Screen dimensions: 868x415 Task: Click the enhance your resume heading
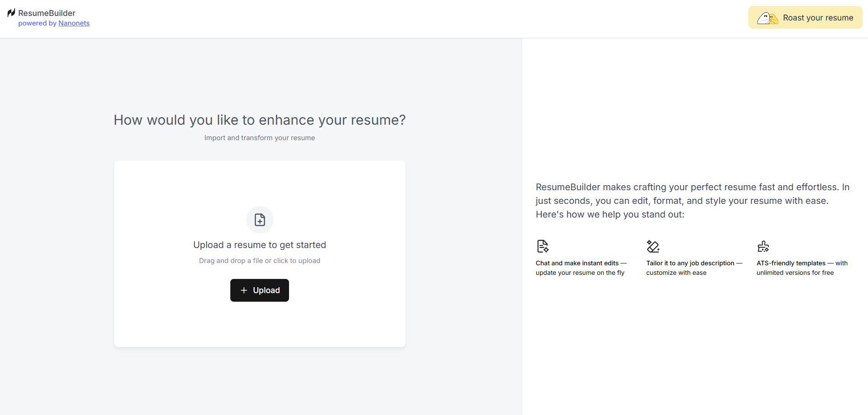click(x=259, y=120)
